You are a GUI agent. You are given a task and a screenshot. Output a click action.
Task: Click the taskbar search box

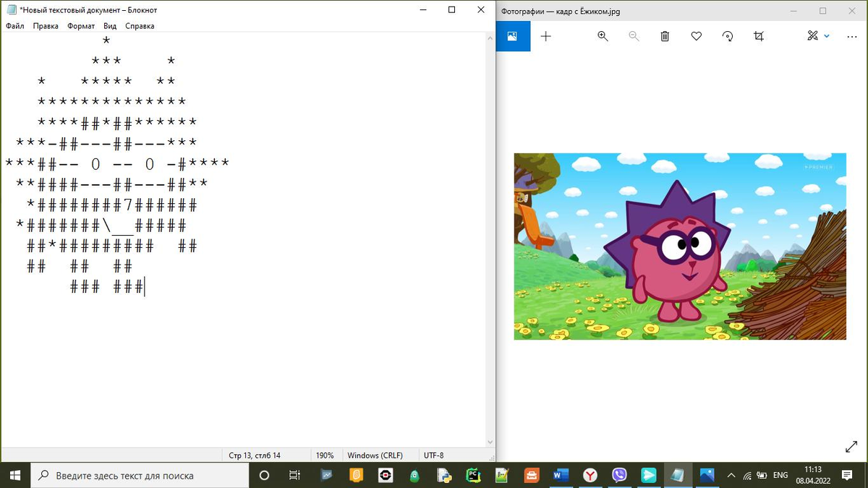140,475
